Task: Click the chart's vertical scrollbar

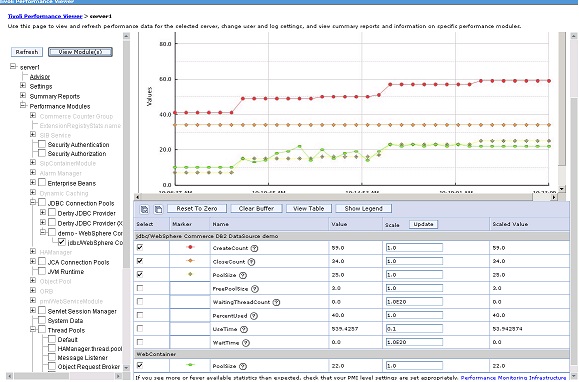Action: pos(562,111)
